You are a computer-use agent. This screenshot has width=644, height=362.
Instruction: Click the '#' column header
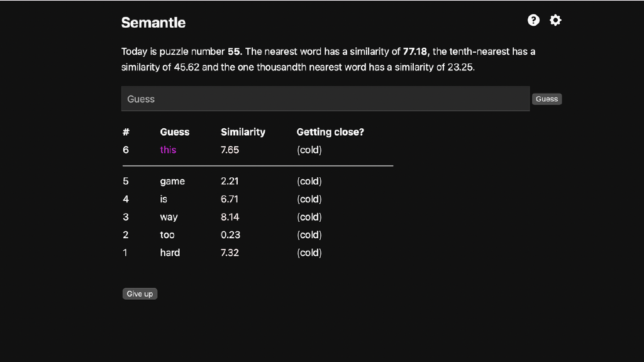coord(126,132)
